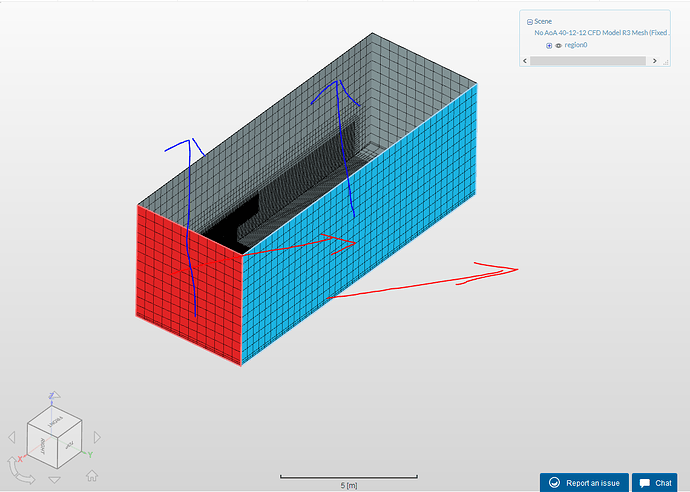The image size is (690, 492).
Task: Select the No AoA CFD Model mesh entry
Action: (x=600, y=32)
